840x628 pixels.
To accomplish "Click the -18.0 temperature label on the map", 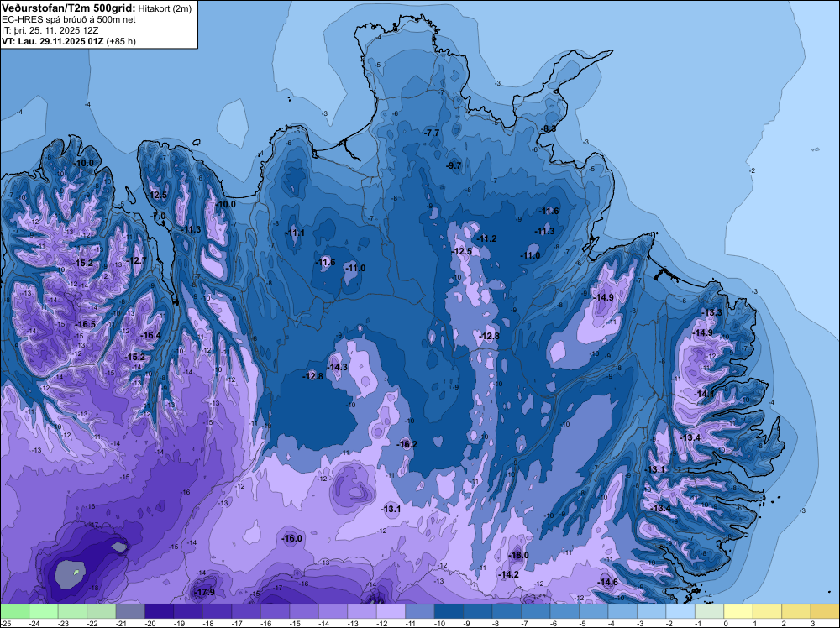I will 518,555.
